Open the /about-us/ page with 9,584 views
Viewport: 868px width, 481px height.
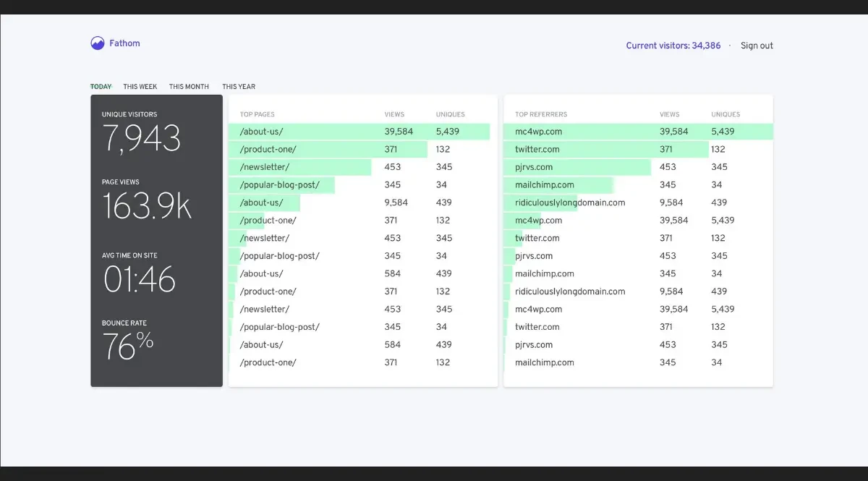261,203
